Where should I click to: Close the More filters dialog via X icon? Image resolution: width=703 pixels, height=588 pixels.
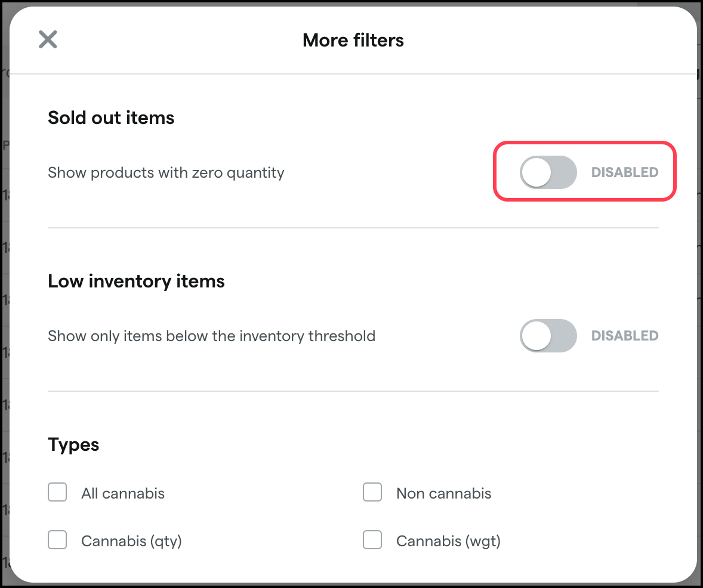pos(48,39)
